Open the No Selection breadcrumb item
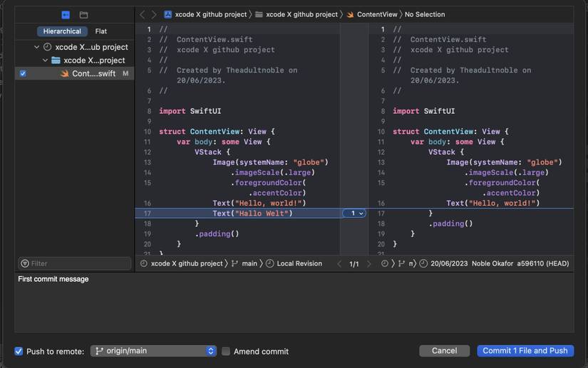The height and width of the screenshot is (368, 588). point(425,15)
